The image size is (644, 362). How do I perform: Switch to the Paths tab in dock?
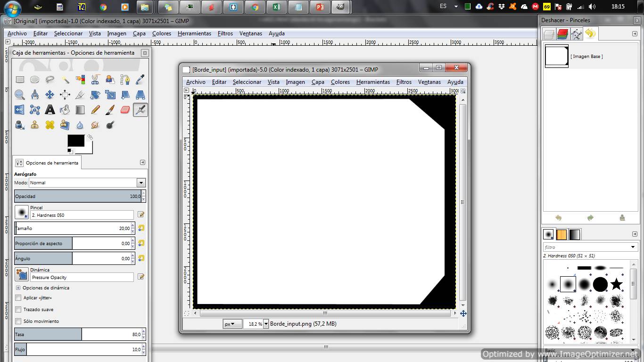[x=577, y=33]
